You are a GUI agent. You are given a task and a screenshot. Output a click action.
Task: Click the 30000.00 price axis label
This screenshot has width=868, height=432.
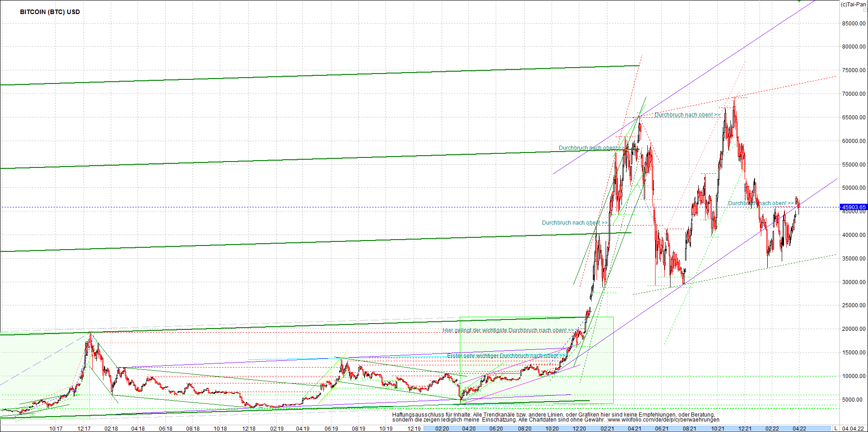tap(854, 282)
